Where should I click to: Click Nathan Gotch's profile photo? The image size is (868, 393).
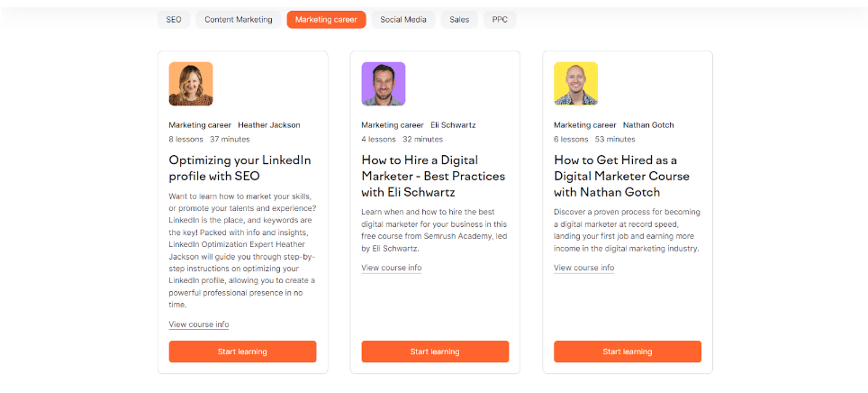pos(575,84)
